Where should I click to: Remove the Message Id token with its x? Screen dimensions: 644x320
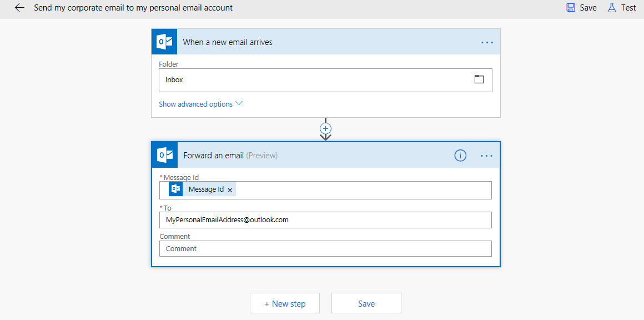(230, 190)
